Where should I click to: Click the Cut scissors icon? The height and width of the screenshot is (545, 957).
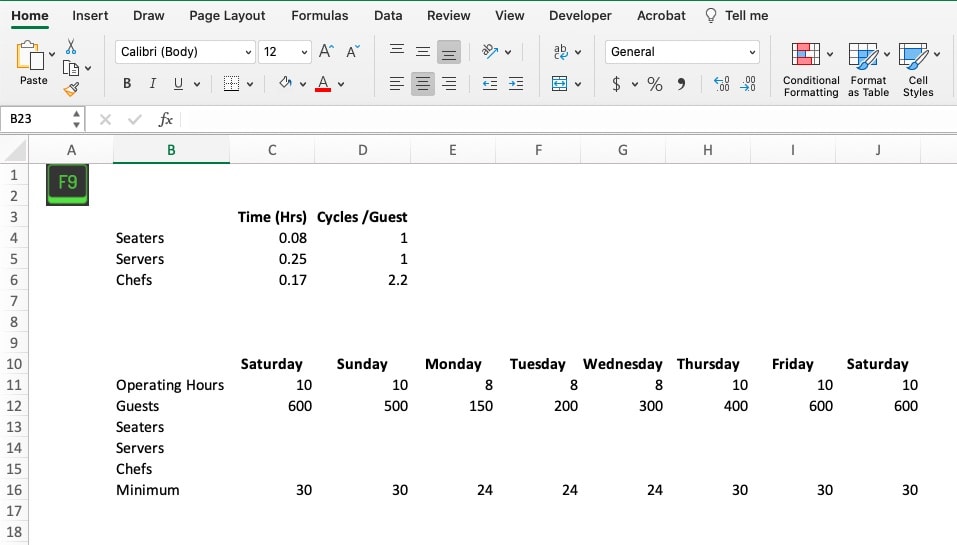click(x=71, y=46)
